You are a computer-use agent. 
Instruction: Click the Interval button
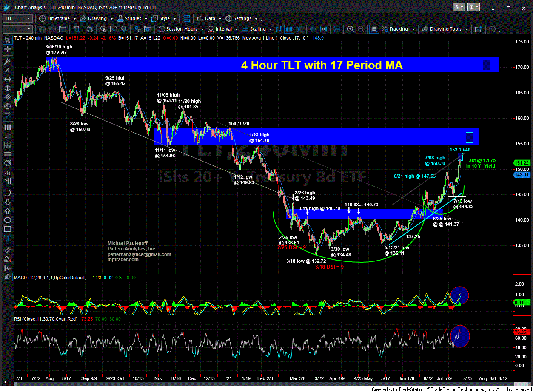(220, 29)
